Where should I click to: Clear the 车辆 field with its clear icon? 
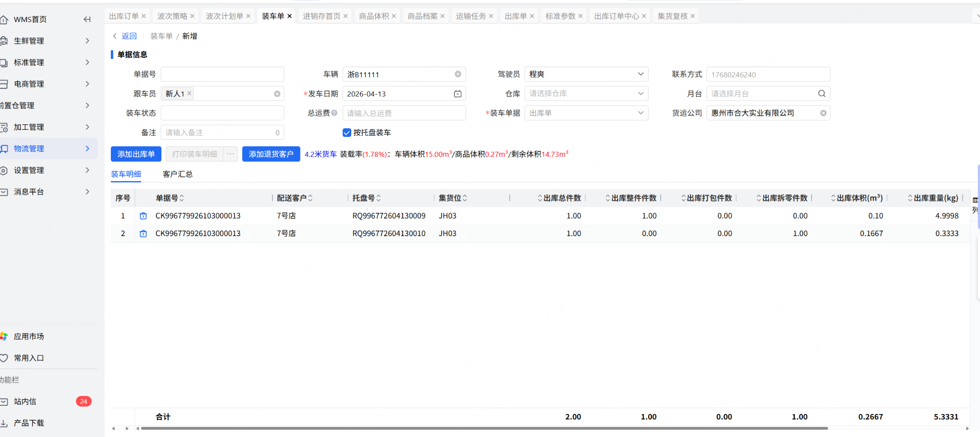[458, 74]
